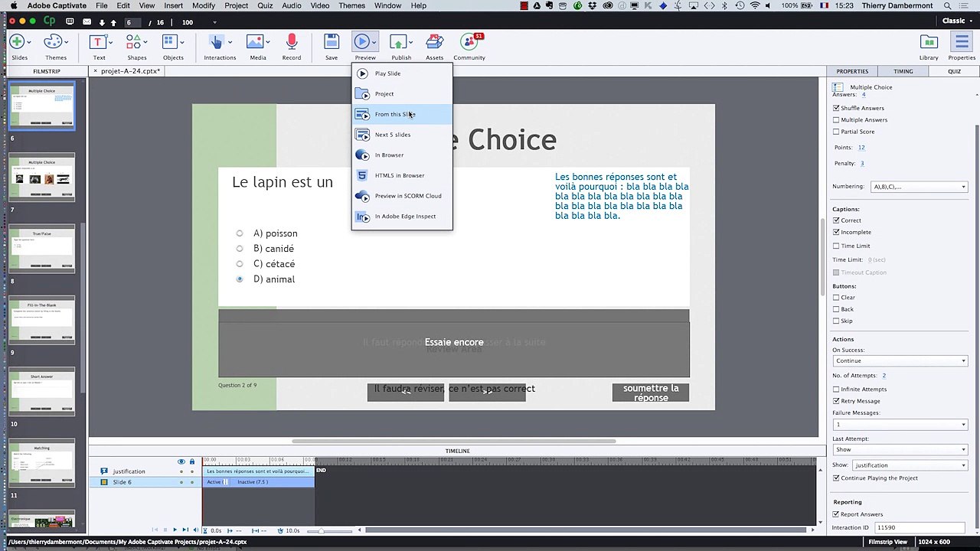Go to next slide with the up arrow
980x551 pixels.
click(x=113, y=22)
